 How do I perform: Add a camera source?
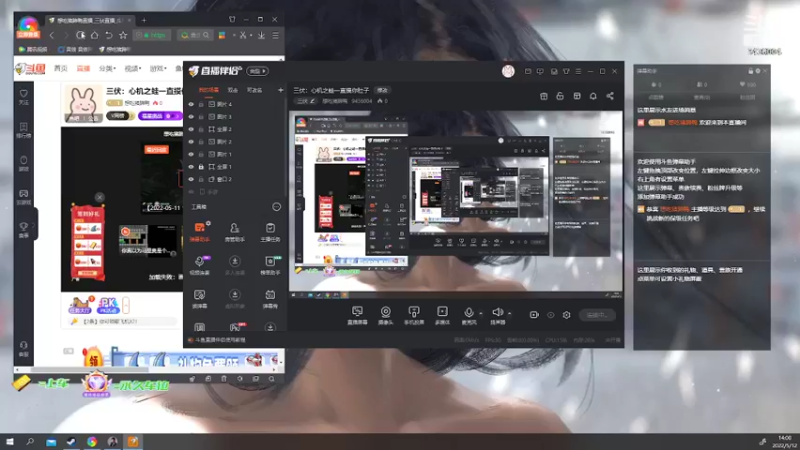(386, 315)
